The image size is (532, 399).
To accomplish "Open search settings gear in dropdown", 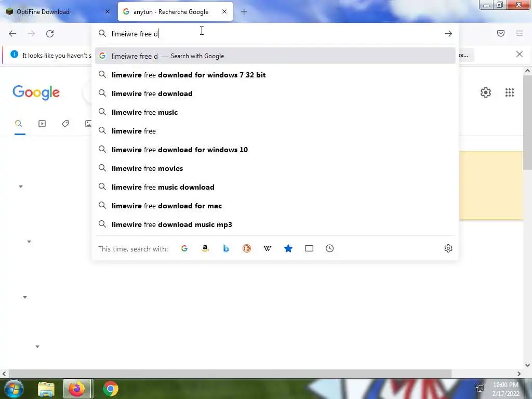I will point(448,248).
